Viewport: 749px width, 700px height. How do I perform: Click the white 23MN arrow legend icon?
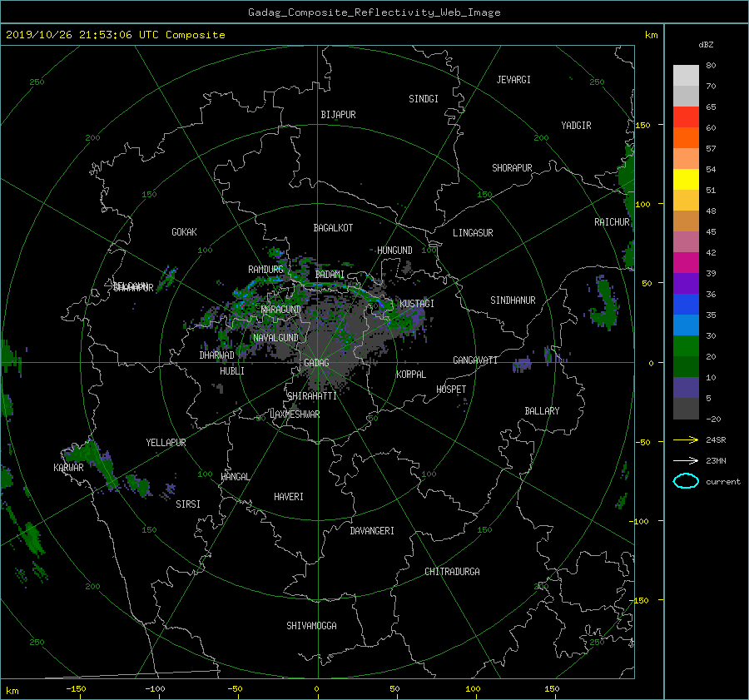[686, 460]
